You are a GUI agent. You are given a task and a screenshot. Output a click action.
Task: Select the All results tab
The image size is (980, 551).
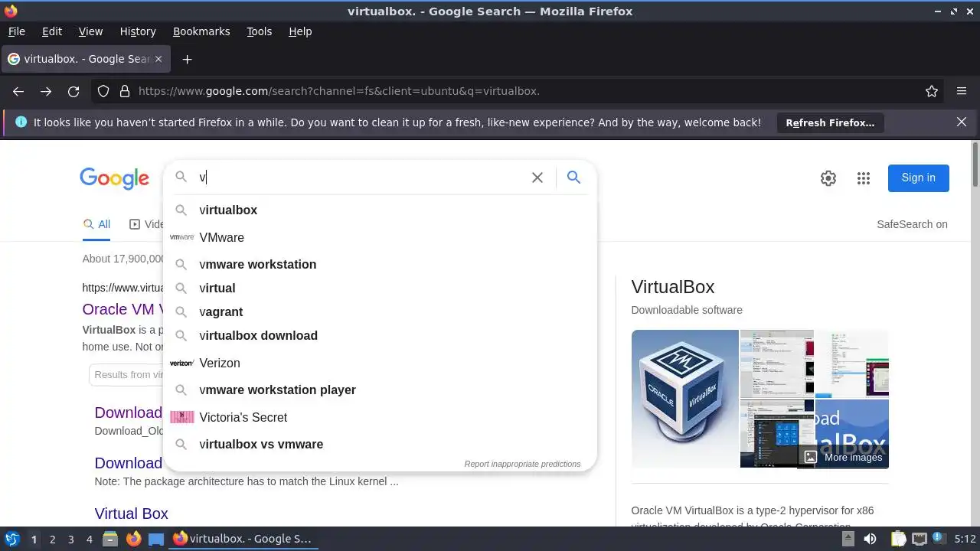click(96, 224)
